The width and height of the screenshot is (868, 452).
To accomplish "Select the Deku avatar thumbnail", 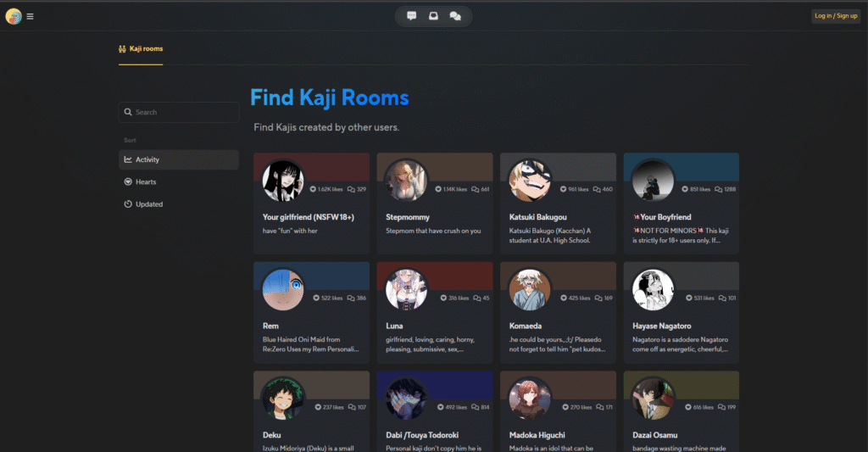I will pyautogui.click(x=283, y=399).
